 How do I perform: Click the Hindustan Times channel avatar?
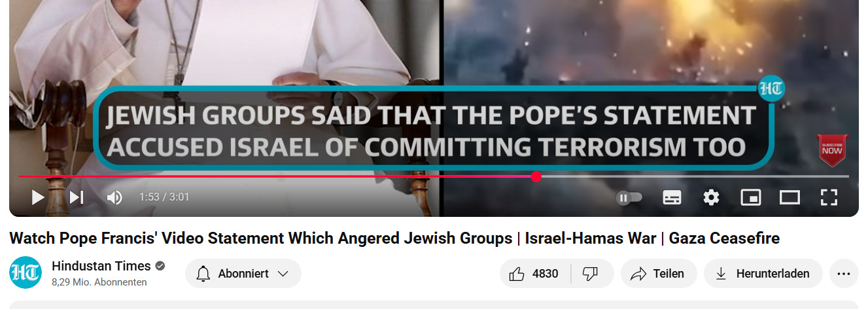click(26, 273)
